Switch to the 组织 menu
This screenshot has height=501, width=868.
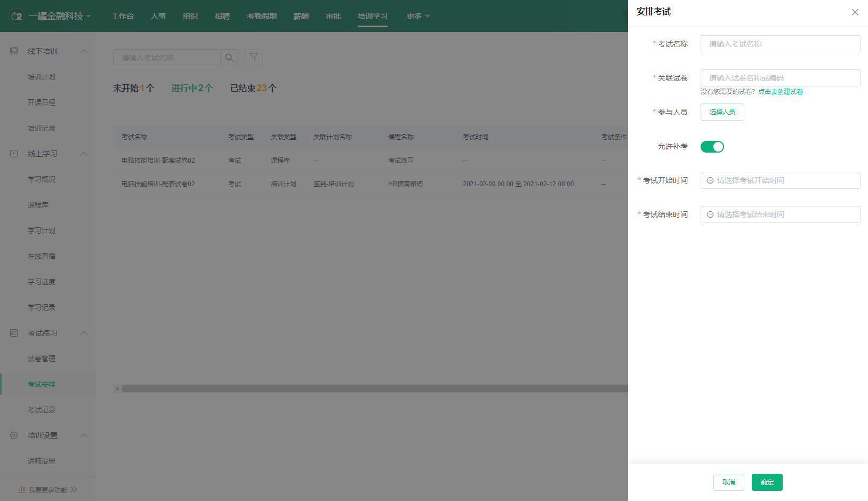coord(190,16)
